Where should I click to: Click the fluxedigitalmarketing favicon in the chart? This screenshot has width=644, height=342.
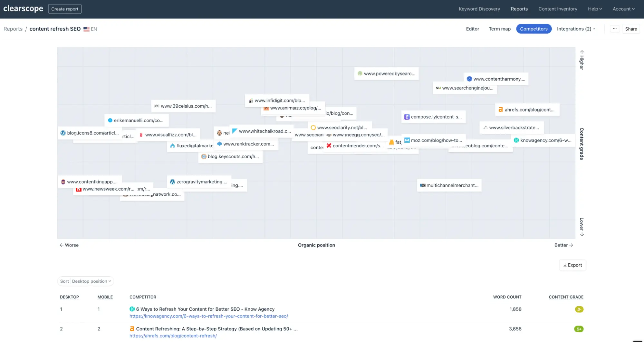[x=173, y=146]
